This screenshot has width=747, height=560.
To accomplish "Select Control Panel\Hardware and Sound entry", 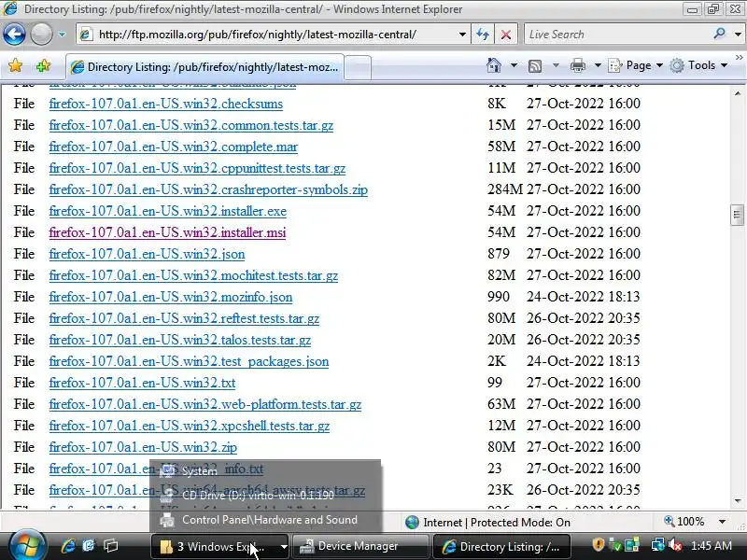I will (265, 520).
